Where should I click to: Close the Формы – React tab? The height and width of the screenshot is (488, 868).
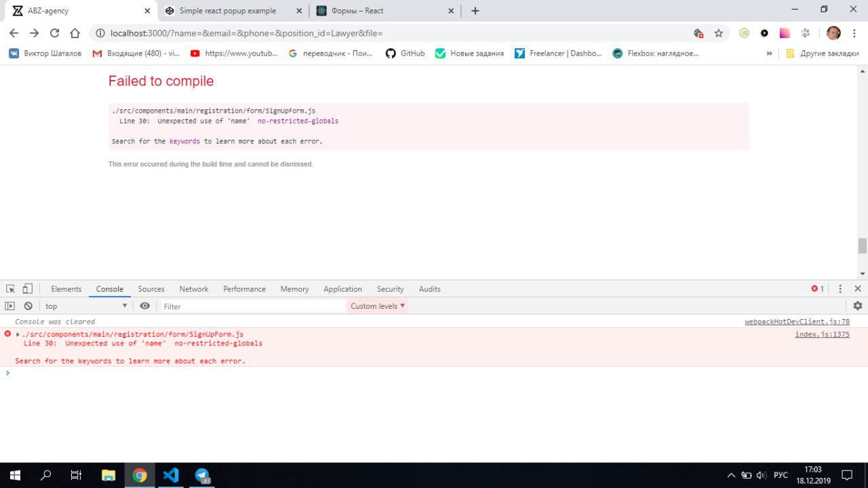(x=452, y=11)
